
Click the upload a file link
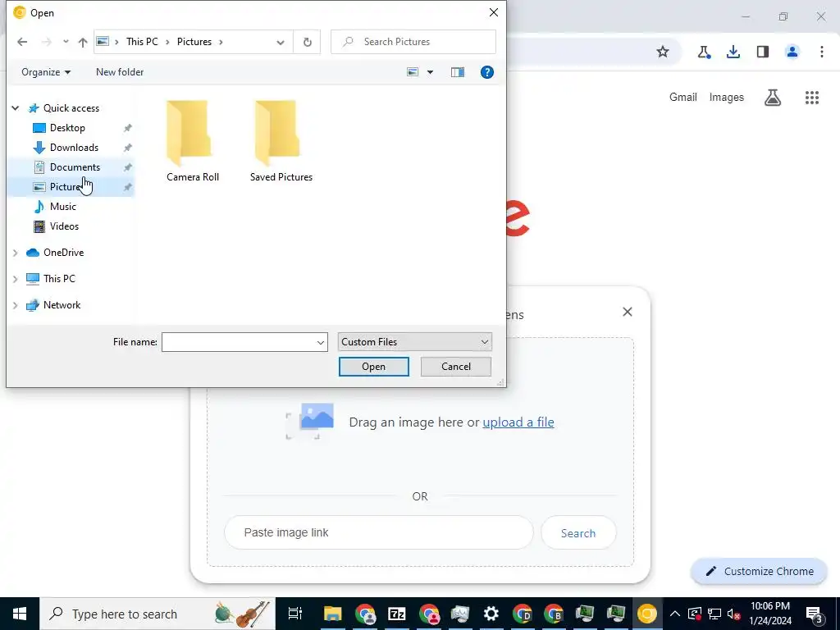point(518,422)
